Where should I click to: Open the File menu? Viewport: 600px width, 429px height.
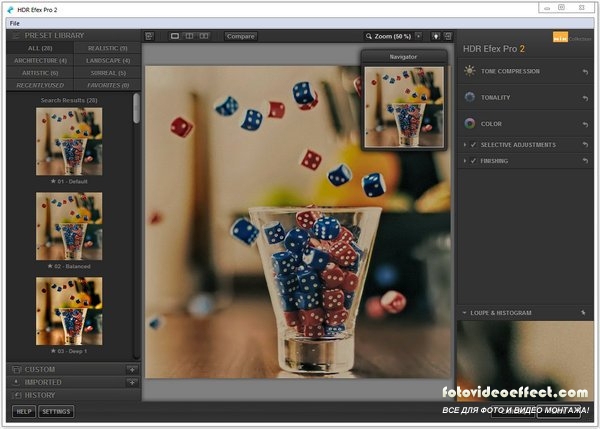[x=15, y=23]
